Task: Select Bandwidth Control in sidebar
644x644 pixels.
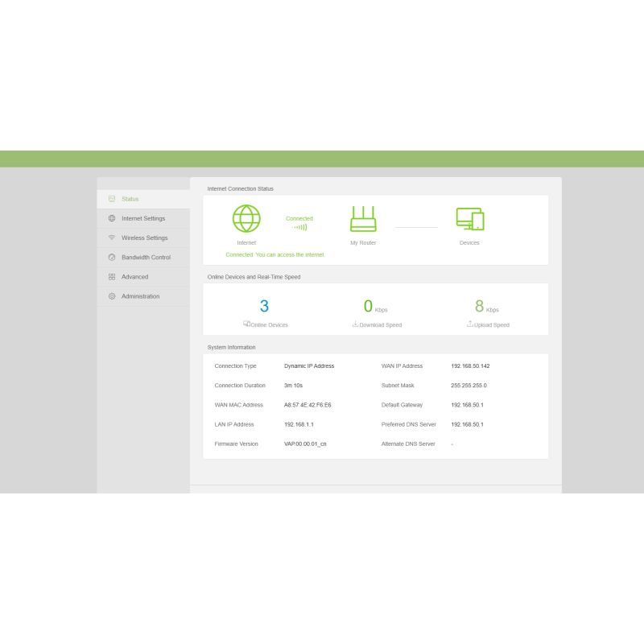Action: (x=146, y=258)
